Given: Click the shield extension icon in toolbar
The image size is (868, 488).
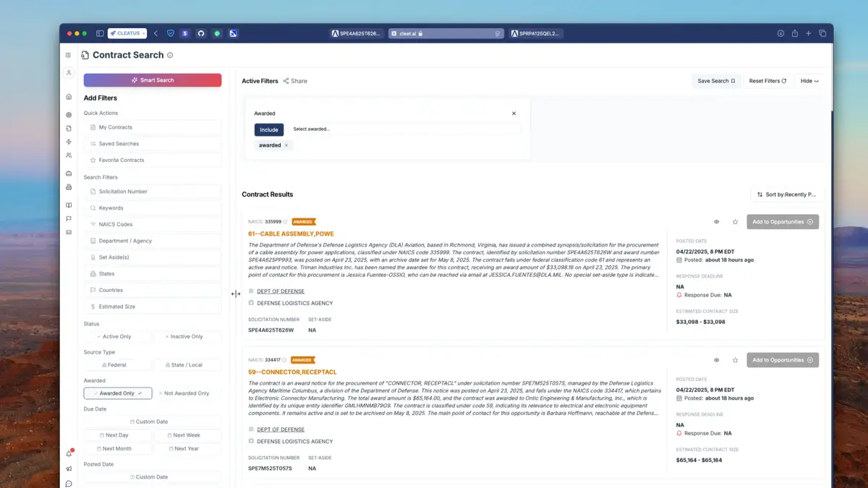Looking at the screenshot, I should click(171, 33).
